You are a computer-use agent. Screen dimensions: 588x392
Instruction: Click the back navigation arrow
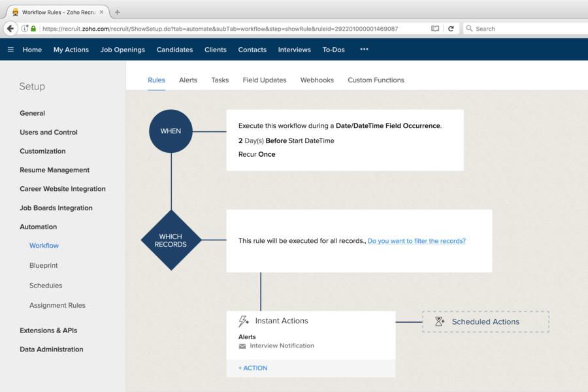[9, 28]
